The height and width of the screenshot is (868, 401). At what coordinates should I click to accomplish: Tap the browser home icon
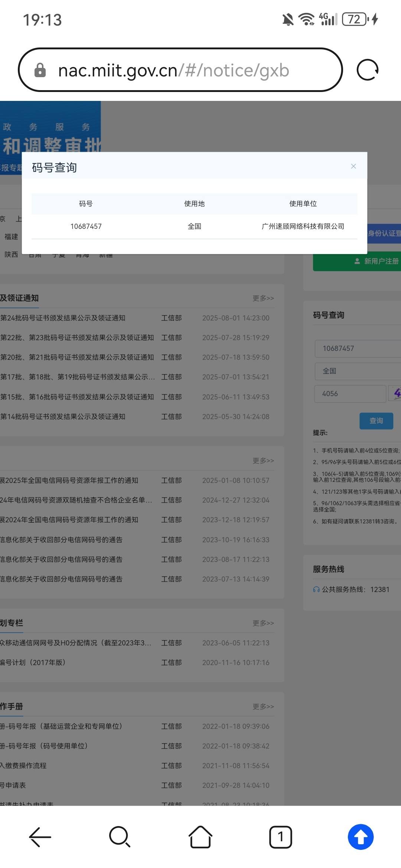tap(200, 837)
